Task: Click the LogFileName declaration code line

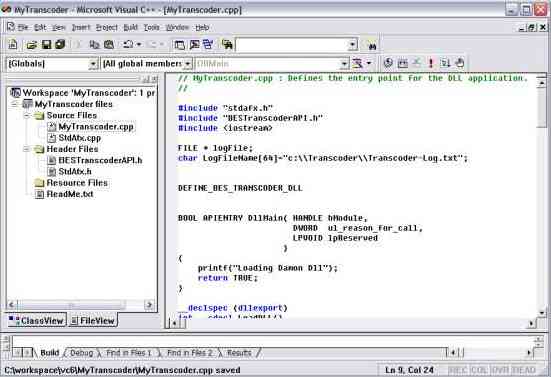Action: tap(323, 158)
